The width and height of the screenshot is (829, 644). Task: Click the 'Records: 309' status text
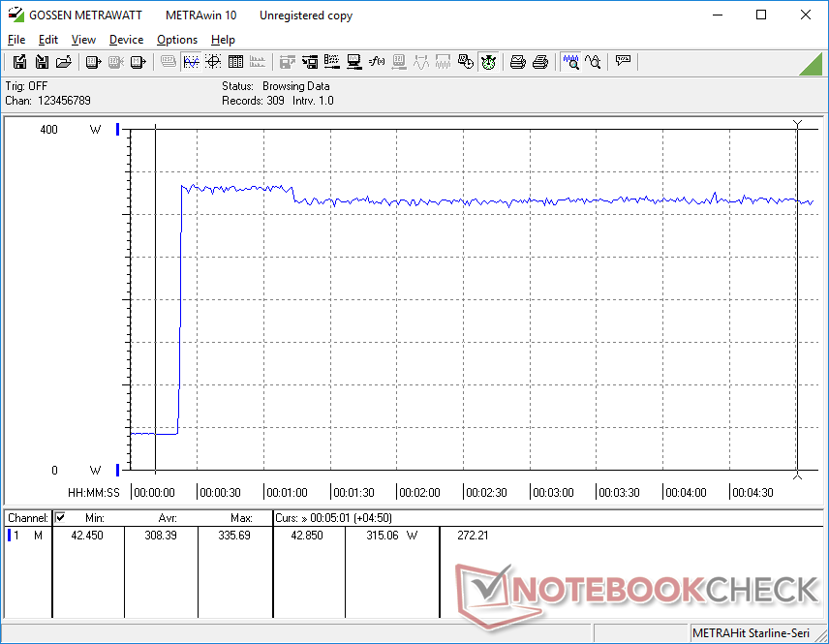point(253,101)
